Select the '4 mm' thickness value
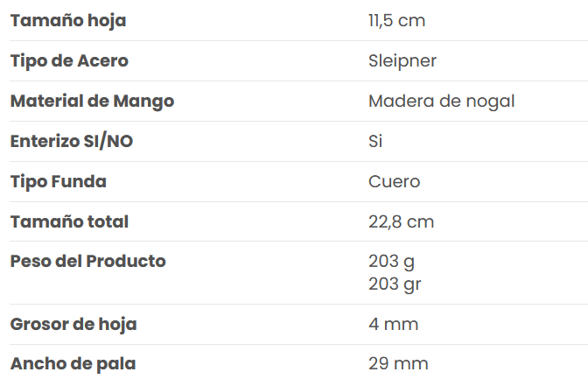The height and width of the screenshot is (379, 588). [394, 324]
